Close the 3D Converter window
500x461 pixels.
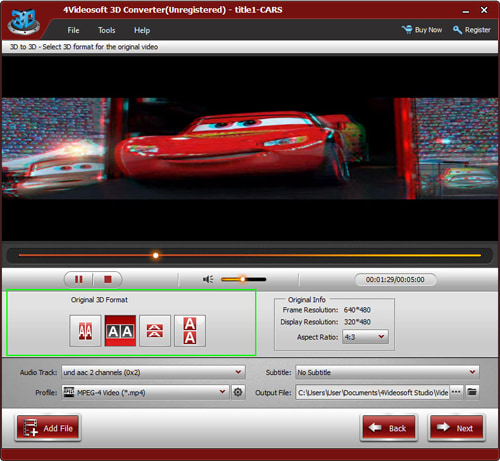pos(484,10)
